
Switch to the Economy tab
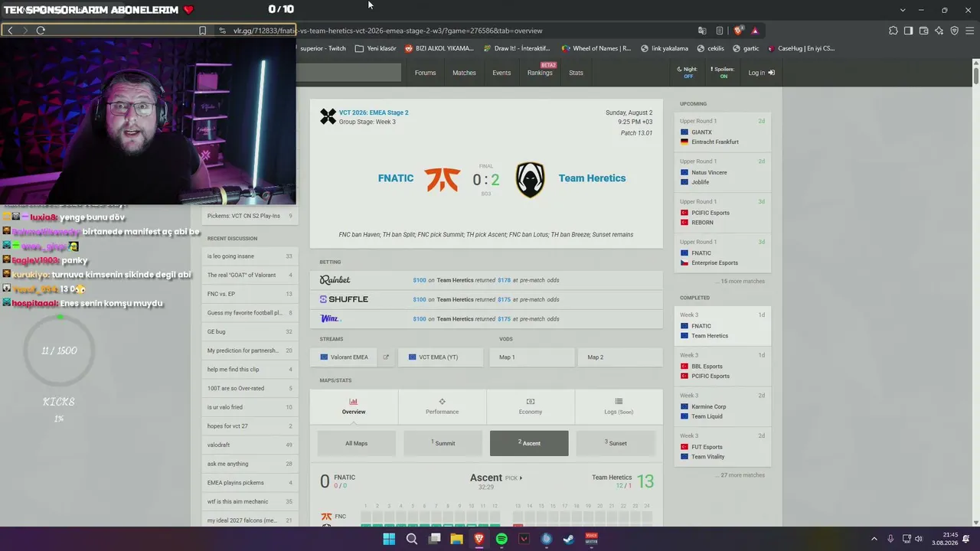(531, 406)
